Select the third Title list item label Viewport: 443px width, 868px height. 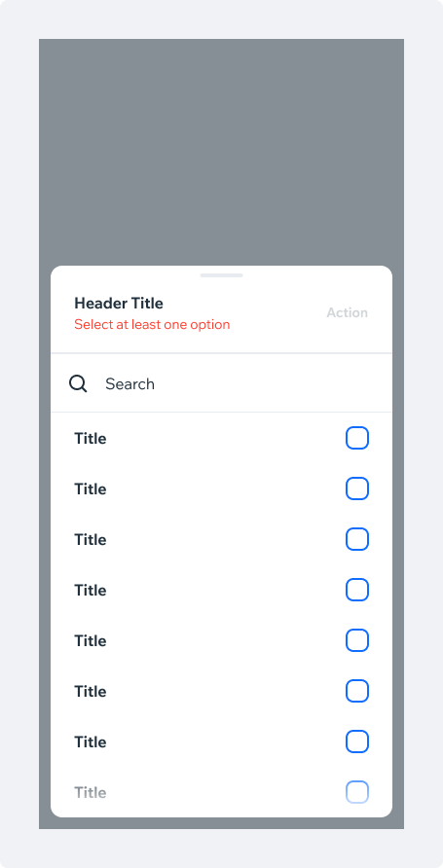pos(91,540)
